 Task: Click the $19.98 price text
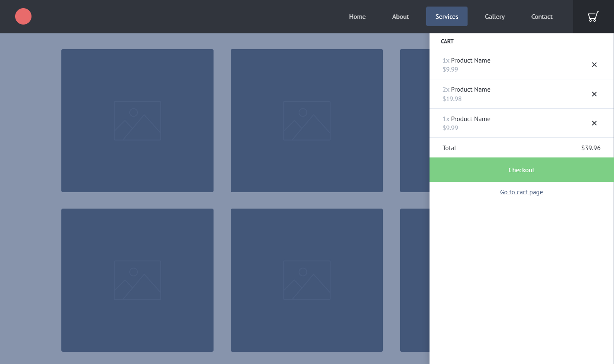452,99
